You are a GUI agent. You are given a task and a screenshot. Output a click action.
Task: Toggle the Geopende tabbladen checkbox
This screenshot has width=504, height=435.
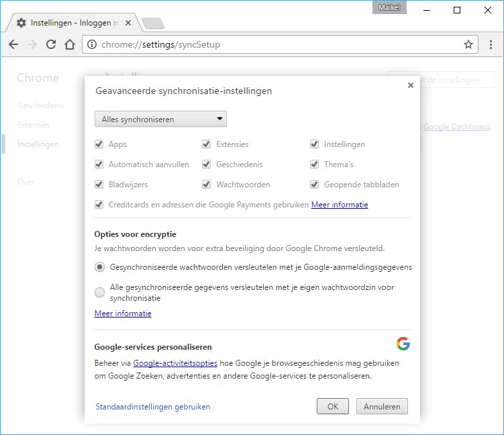[x=314, y=184]
